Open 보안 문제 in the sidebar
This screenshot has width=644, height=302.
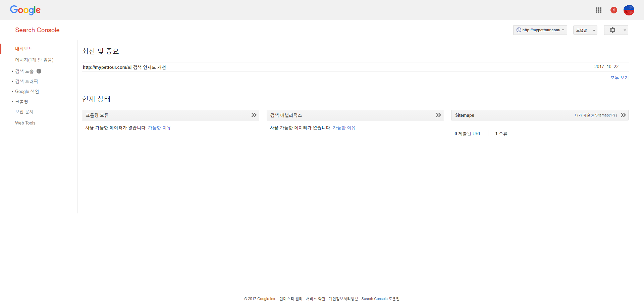click(24, 112)
